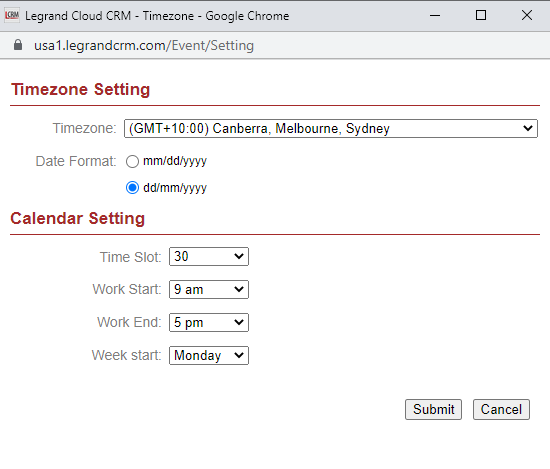Screen dimensions: 550x469
Task: Open the Timezone dropdown list
Action: 330,128
